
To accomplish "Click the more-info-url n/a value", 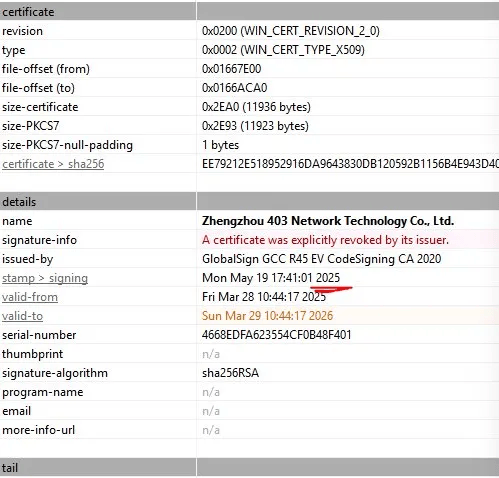I will point(211,430).
